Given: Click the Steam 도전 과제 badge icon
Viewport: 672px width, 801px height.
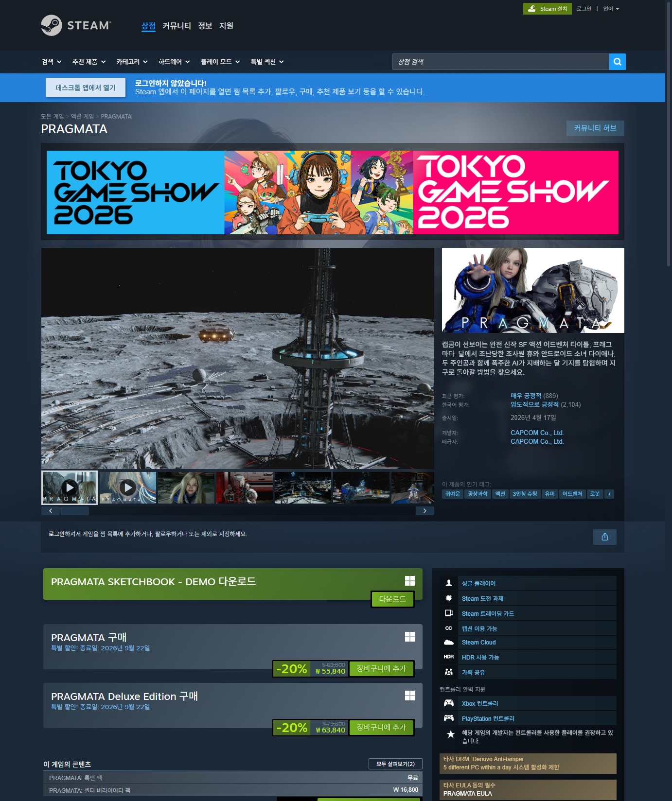Looking at the screenshot, I should [x=449, y=598].
